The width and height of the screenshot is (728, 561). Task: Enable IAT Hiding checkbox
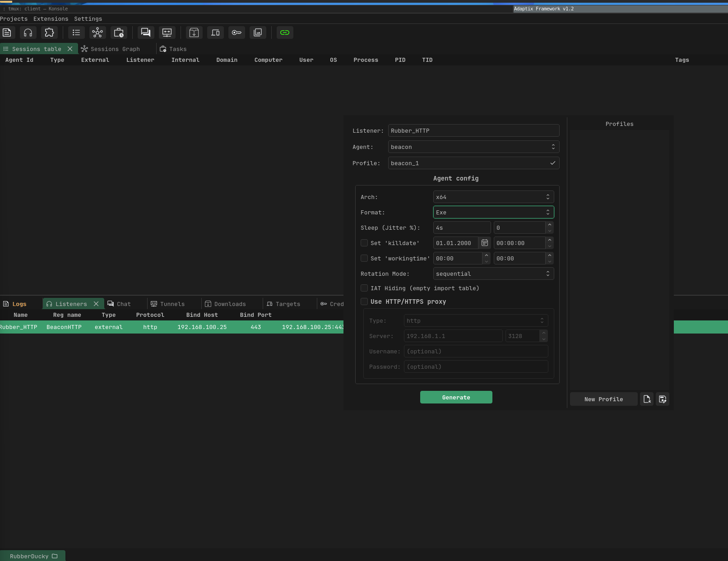364,288
